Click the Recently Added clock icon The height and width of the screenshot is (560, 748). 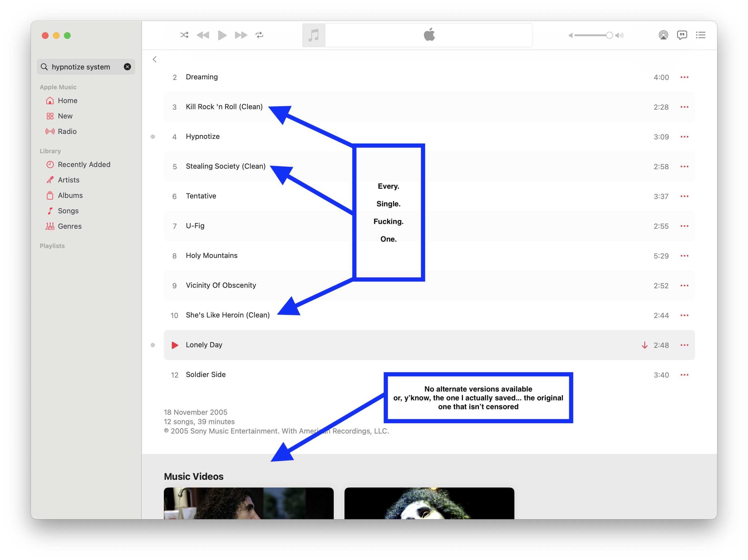click(x=50, y=165)
